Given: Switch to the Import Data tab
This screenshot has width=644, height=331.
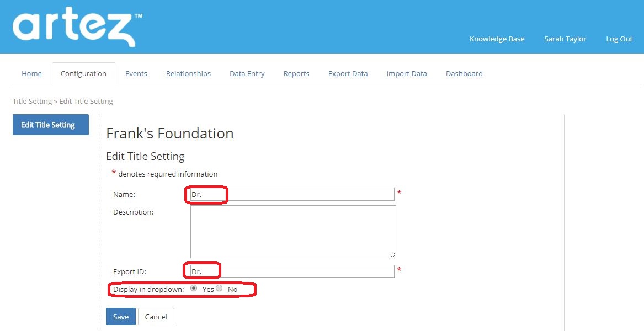Looking at the screenshot, I should pyautogui.click(x=407, y=73).
